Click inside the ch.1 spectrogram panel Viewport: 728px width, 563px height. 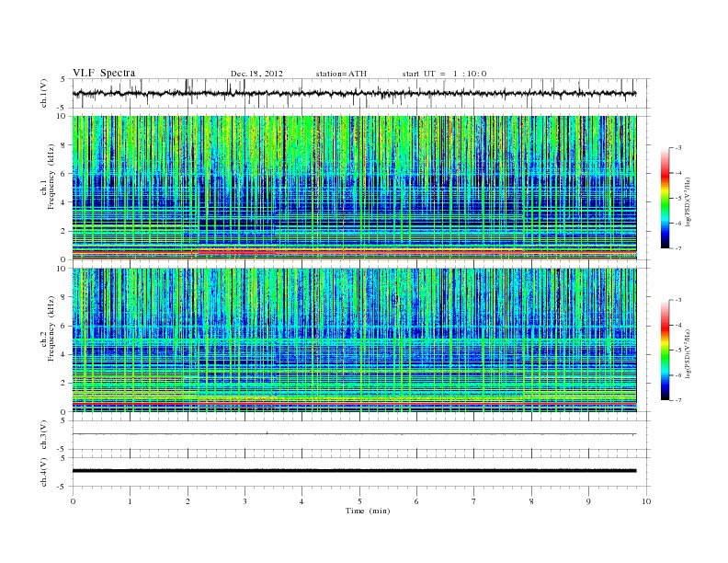pyautogui.click(x=354, y=188)
